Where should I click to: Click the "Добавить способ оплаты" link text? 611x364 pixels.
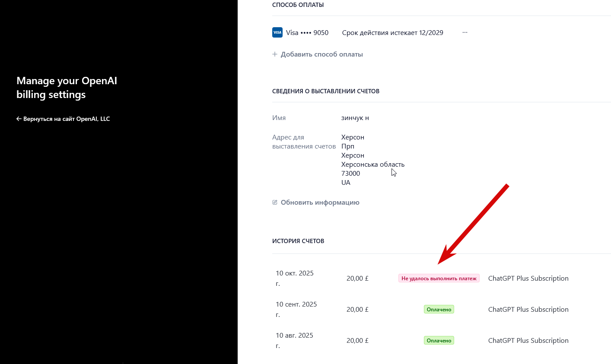pos(321,54)
